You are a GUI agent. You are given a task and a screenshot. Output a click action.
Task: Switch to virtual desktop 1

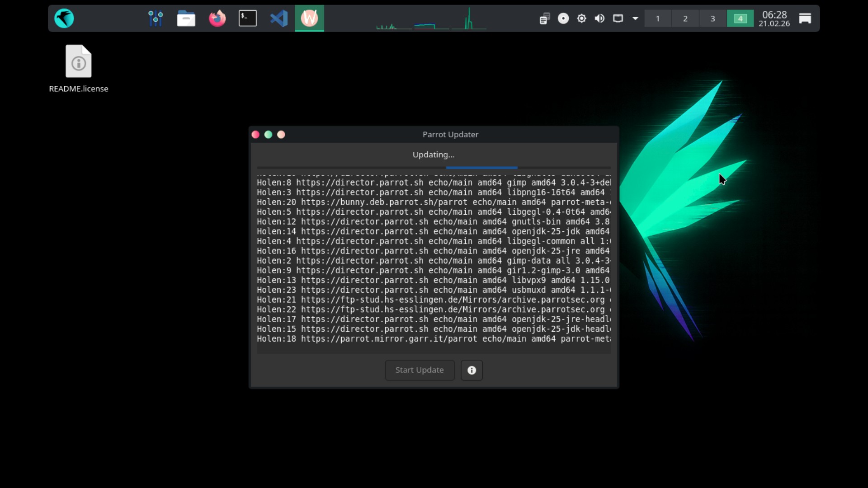pyautogui.click(x=657, y=19)
